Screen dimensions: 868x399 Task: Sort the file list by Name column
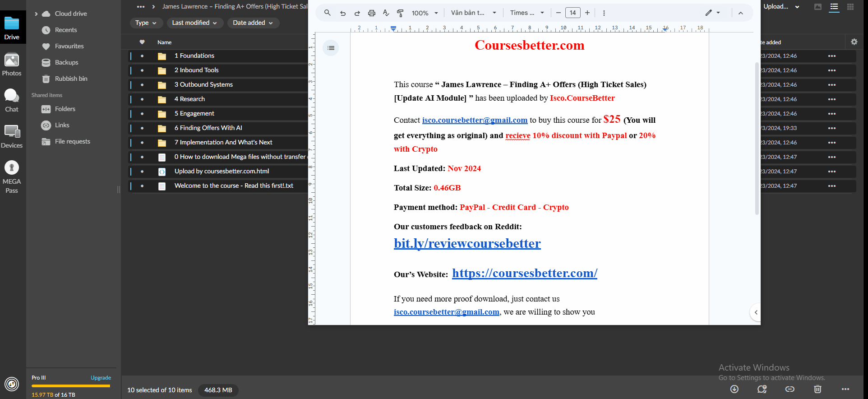(164, 42)
